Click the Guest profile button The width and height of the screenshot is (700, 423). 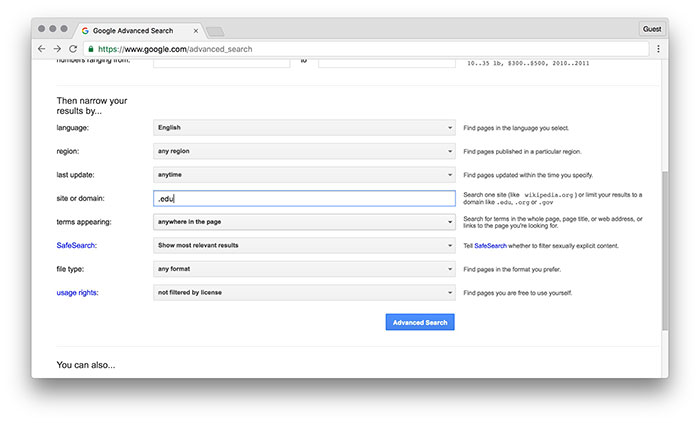pos(651,29)
